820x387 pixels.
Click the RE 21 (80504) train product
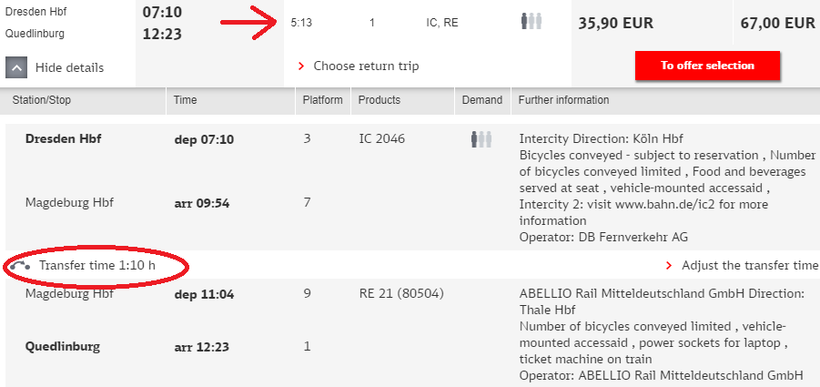point(401,294)
